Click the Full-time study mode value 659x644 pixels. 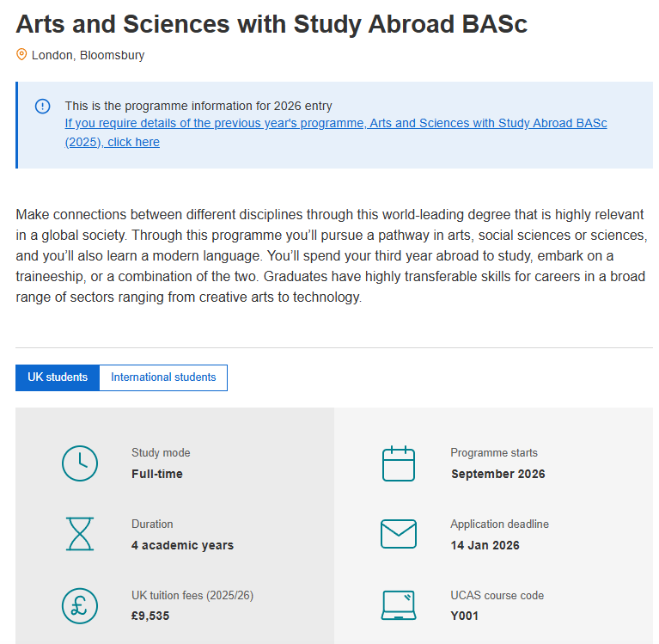157,474
